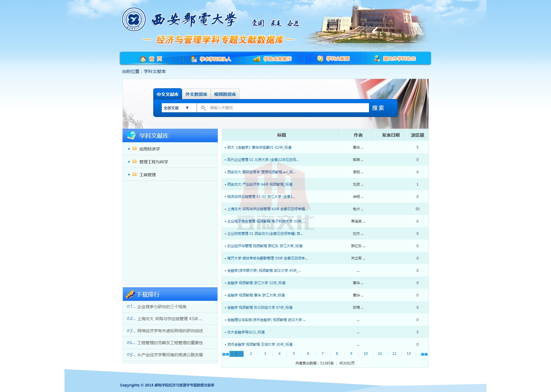Expand the 应用经济学 tree node arrow
The height and width of the screenshot is (392, 551).
pyautogui.click(x=129, y=149)
